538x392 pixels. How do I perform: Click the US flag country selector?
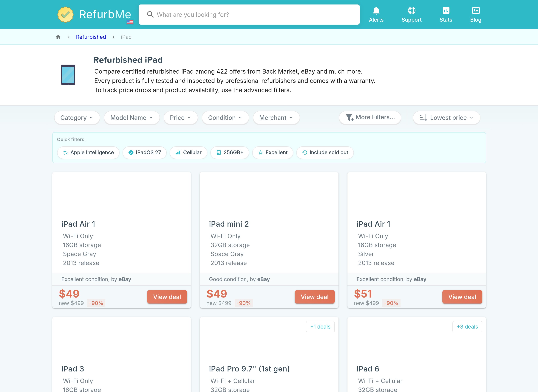pos(130,22)
